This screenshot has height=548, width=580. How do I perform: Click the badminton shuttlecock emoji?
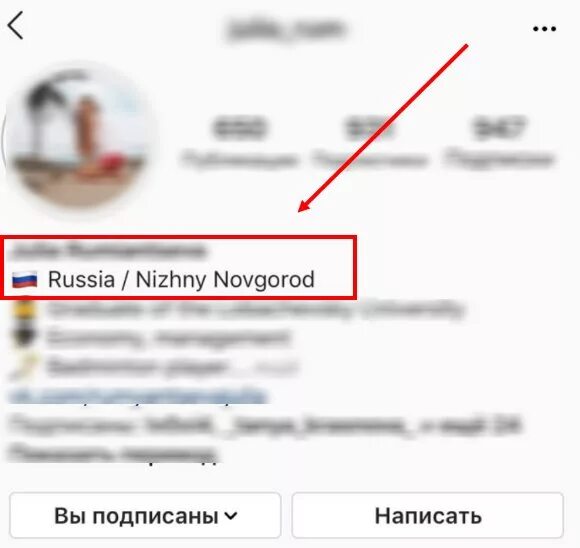point(24,366)
